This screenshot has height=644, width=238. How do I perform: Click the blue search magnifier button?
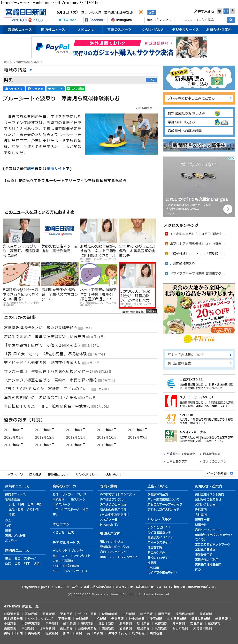231,20
